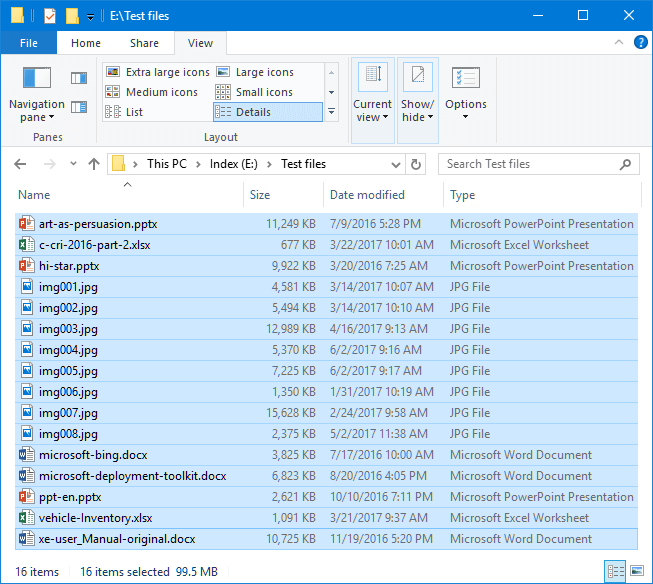Screen dimensions: 653x584
Task: Click the Properties icon in title bar
Action: pyautogui.click(x=49, y=16)
